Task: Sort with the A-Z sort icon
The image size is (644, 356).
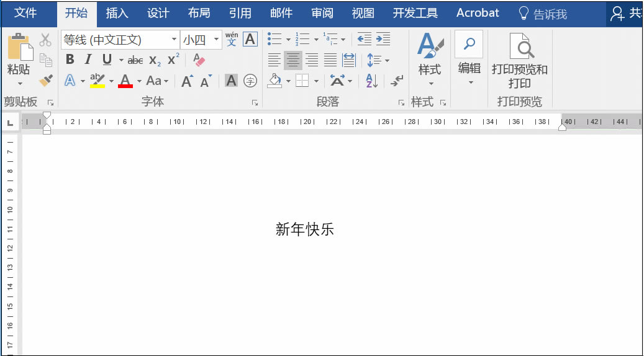Action: (371, 81)
